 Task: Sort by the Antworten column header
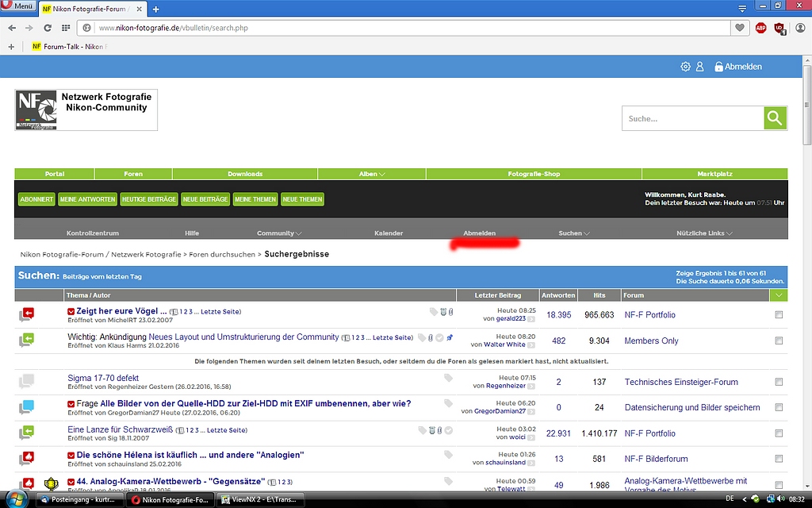(558, 295)
